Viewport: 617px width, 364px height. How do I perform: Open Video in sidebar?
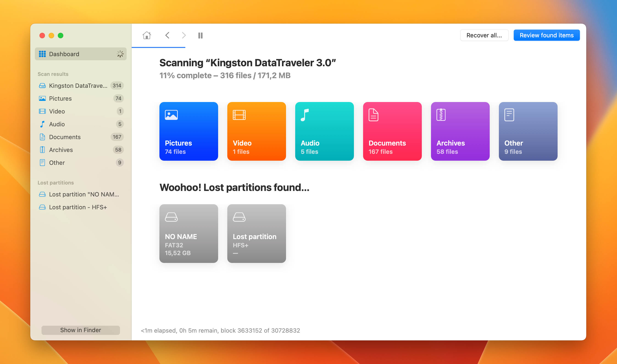(81, 111)
